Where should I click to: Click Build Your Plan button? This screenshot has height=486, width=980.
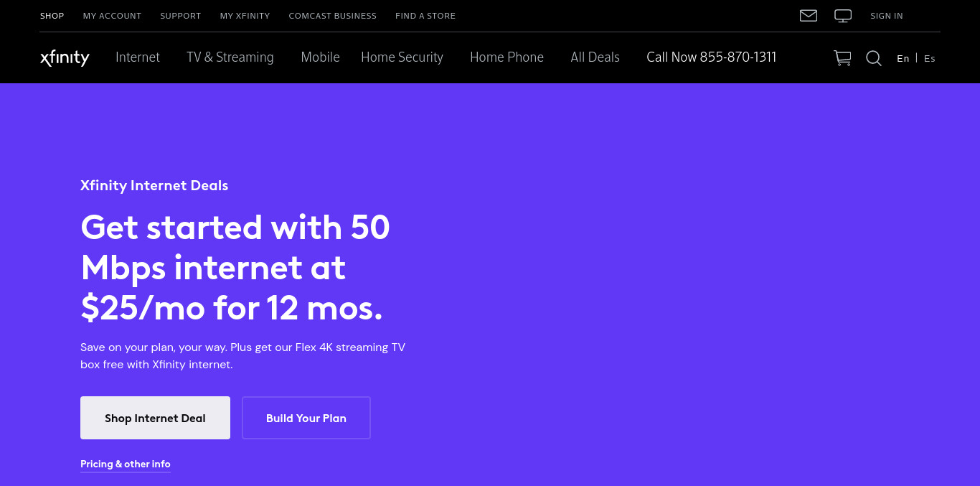pos(306,418)
